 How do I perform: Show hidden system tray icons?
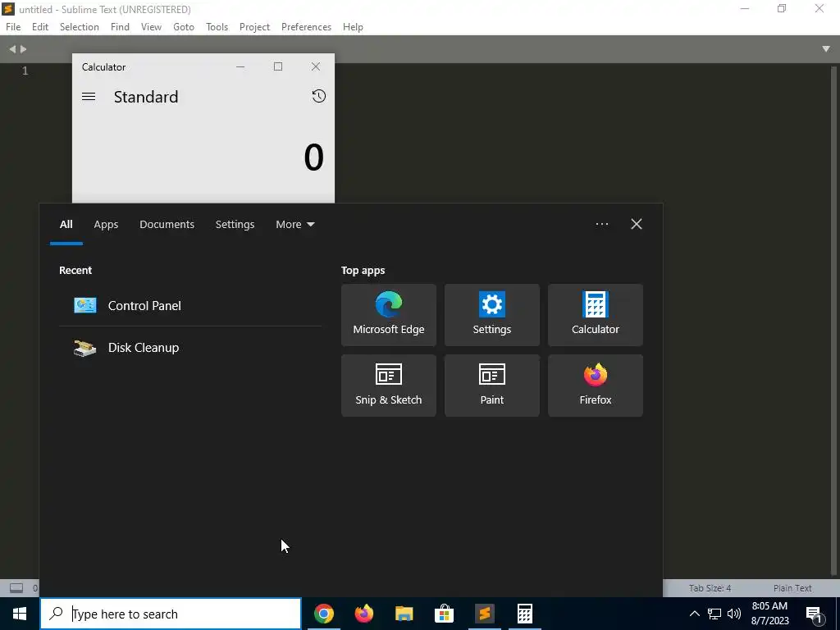point(694,614)
